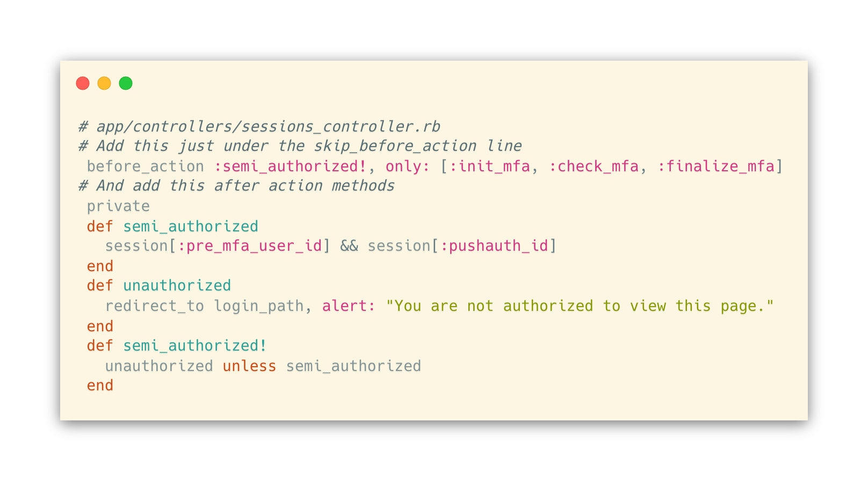Select the :semi_authorized! symbol in before_action
Viewport: 868px width, 480px height.
pyautogui.click(x=290, y=166)
